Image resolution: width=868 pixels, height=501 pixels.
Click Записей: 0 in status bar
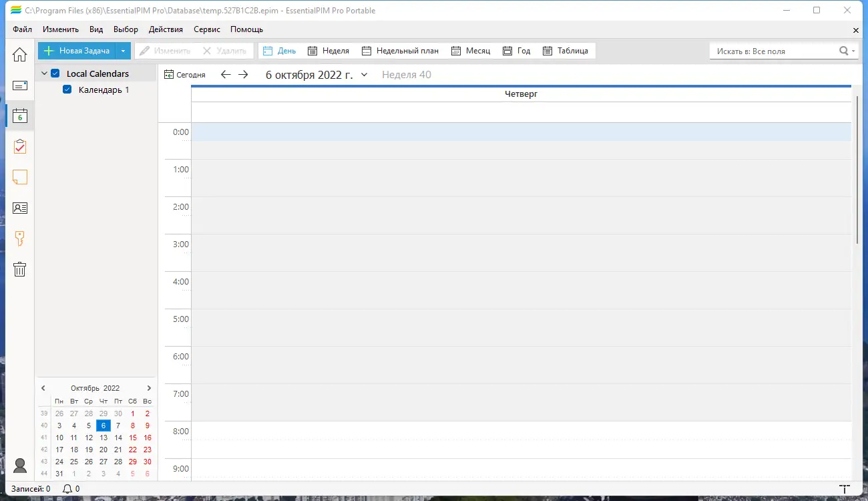[x=31, y=489]
